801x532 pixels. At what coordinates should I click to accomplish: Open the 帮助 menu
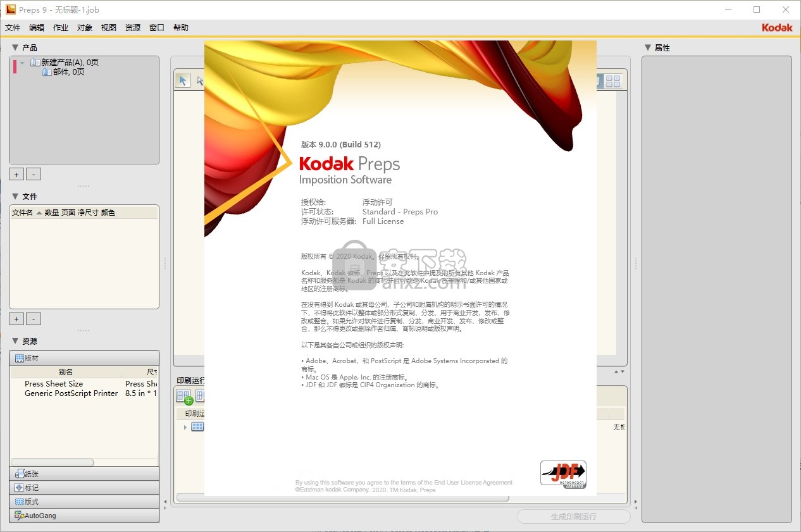(181, 28)
